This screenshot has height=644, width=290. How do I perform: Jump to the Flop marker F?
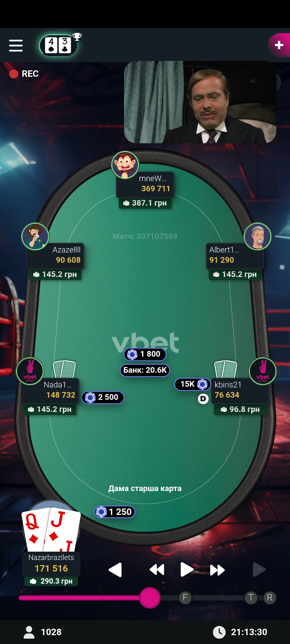pos(185,597)
